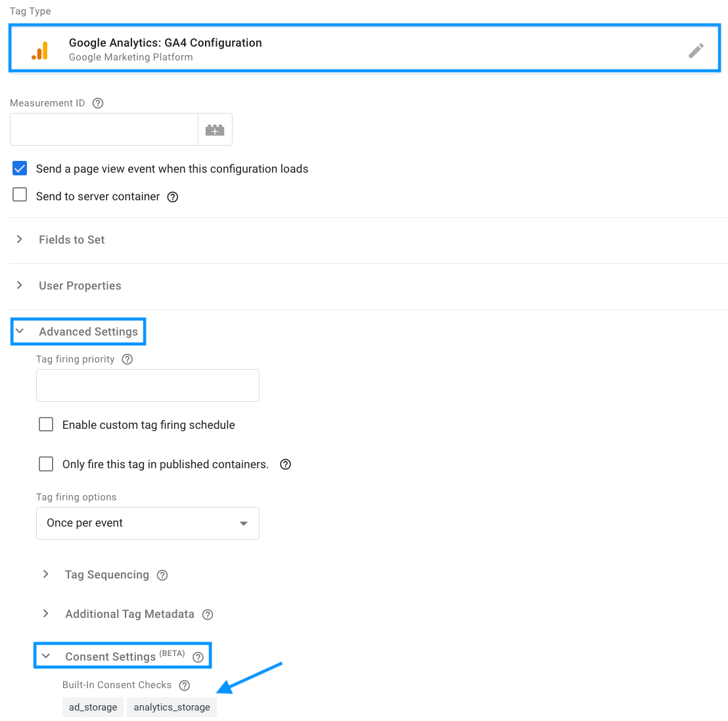
Task: Click Built-In Consent Checks help icon
Action: [185, 686]
